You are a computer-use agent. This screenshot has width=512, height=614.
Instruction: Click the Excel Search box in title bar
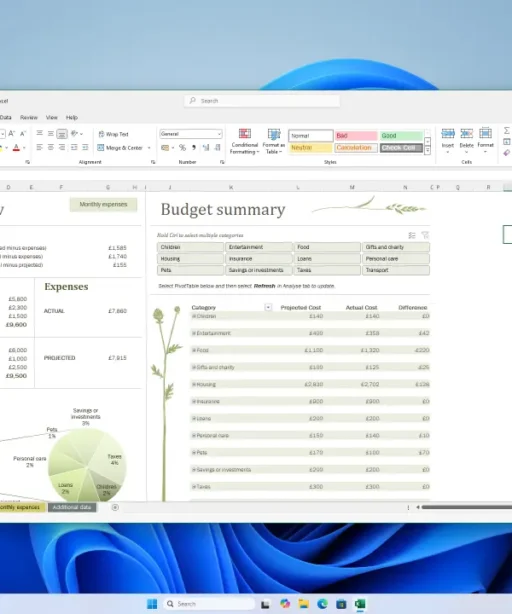[262, 101]
